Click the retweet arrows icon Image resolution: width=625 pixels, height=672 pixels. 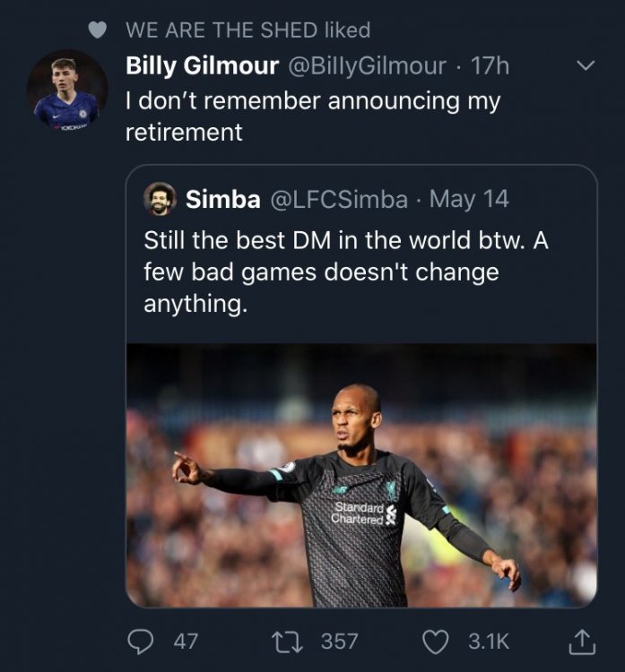click(288, 642)
